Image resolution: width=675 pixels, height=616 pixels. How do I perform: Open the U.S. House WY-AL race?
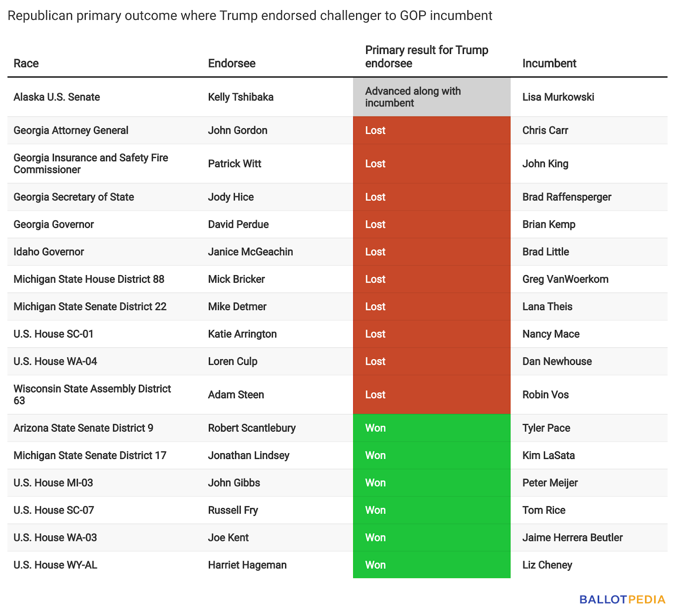(x=55, y=565)
